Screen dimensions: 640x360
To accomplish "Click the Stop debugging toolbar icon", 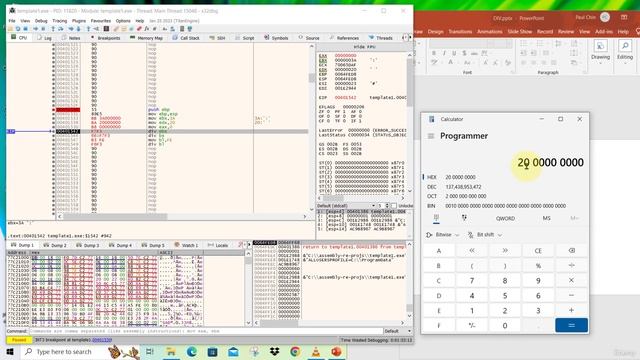I will 25,29.
